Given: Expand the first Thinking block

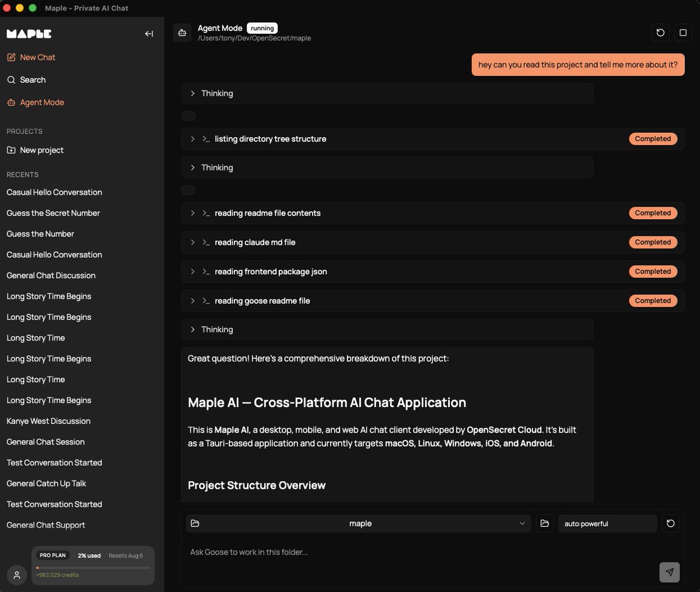Looking at the screenshot, I should [x=387, y=93].
